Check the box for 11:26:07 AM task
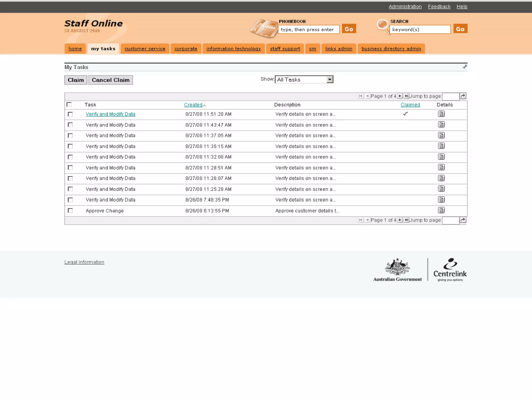 [70, 178]
